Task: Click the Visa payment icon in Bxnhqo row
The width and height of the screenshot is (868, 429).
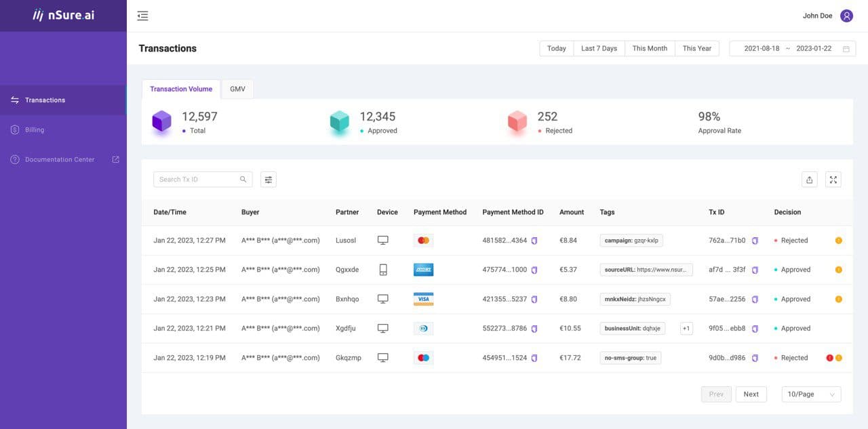Action: [423, 298]
